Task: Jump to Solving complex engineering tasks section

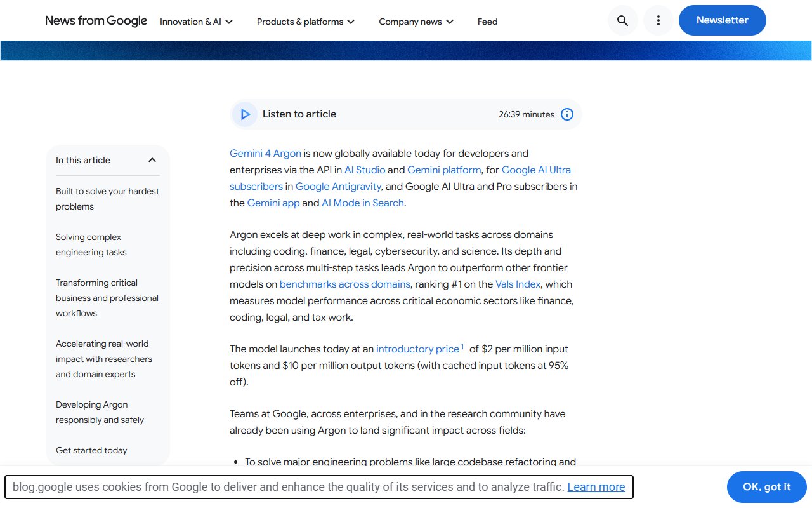Action: (x=91, y=244)
